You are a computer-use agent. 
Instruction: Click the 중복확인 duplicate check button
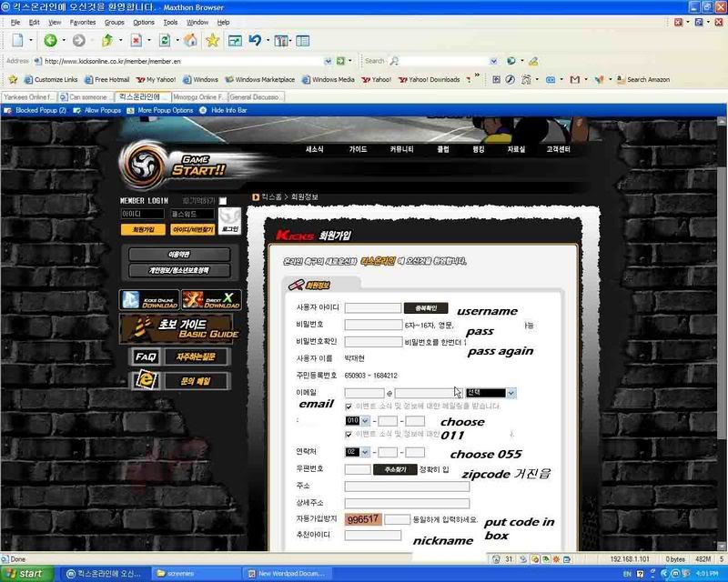coord(426,308)
